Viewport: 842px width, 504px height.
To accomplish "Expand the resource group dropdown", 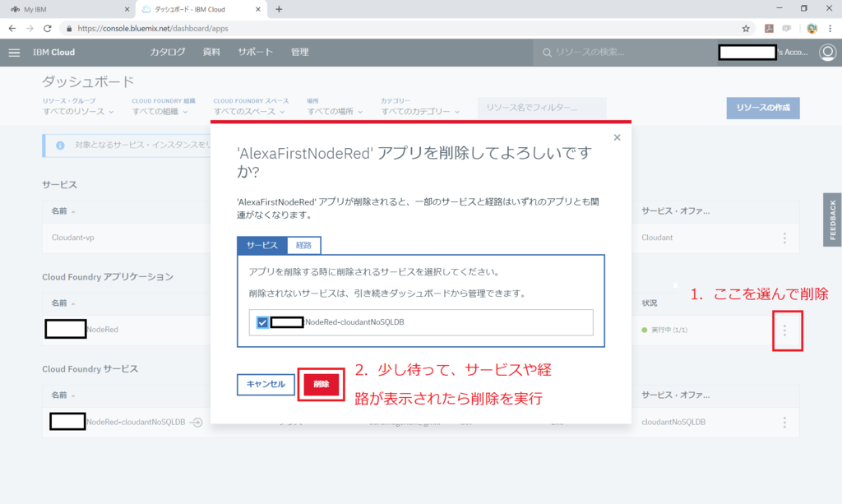I will 78,112.
